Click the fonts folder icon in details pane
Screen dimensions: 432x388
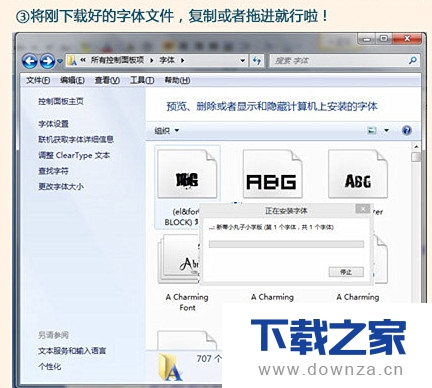click(170, 367)
